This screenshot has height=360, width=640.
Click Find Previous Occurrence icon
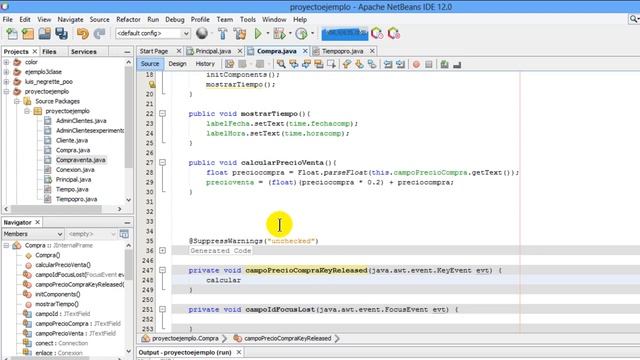click(293, 64)
